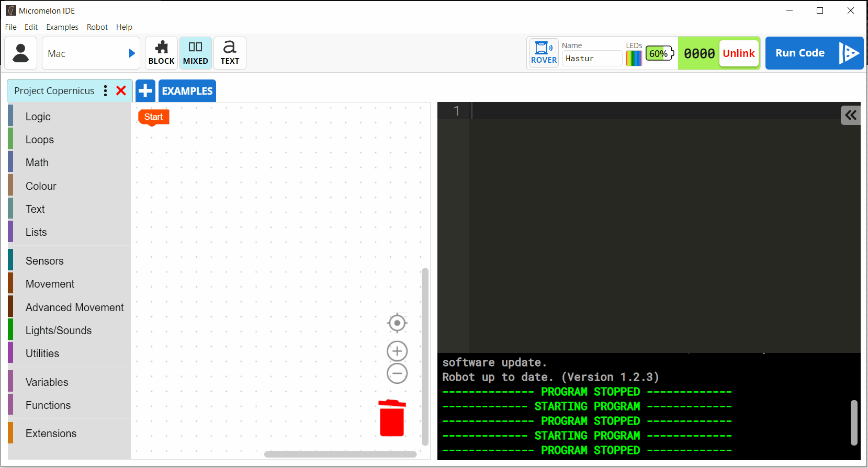Click the rainbow LEDs color indicator
The width and height of the screenshot is (868, 468).
[634, 58]
